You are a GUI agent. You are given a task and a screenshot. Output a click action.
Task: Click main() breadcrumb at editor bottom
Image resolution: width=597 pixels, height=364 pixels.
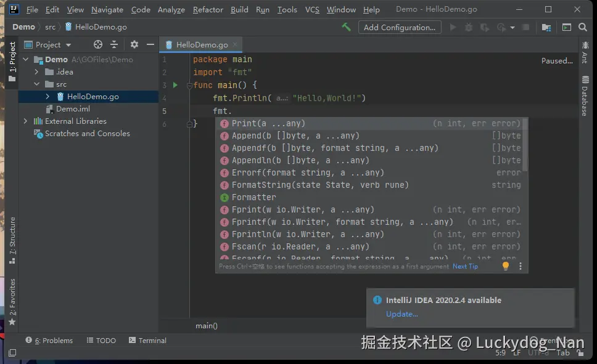click(x=207, y=326)
